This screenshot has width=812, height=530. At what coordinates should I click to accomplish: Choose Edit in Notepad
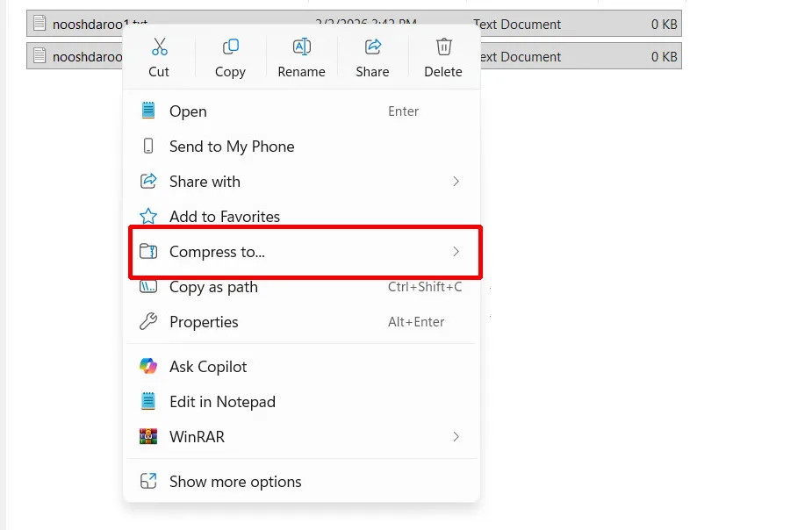point(222,402)
